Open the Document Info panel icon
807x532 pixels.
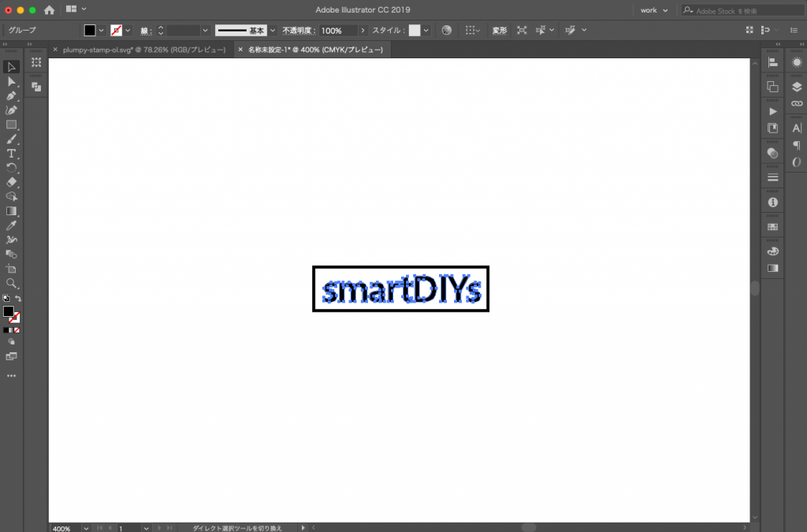point(772,203)
